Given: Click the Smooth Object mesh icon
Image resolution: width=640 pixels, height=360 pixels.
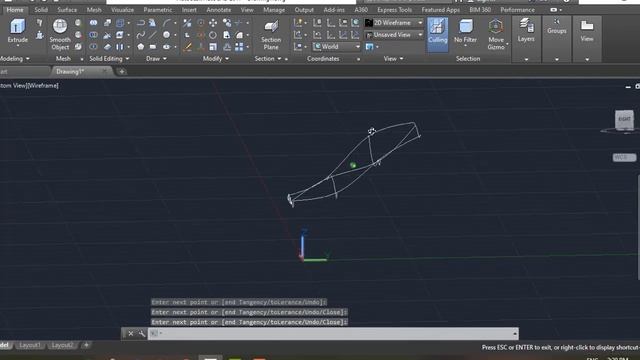Looking at the screenshot, I should pyautogui.click(x=60, y=27).
